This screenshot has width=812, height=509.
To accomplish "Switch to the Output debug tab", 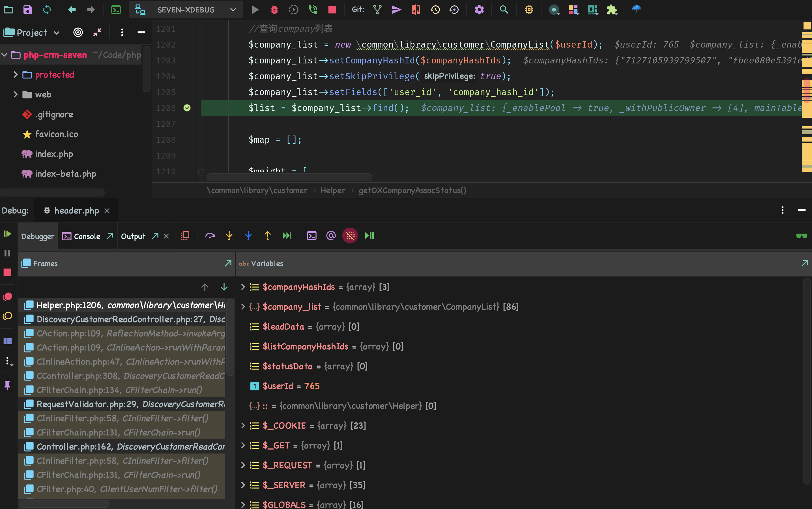I will (x=133, y=236).
